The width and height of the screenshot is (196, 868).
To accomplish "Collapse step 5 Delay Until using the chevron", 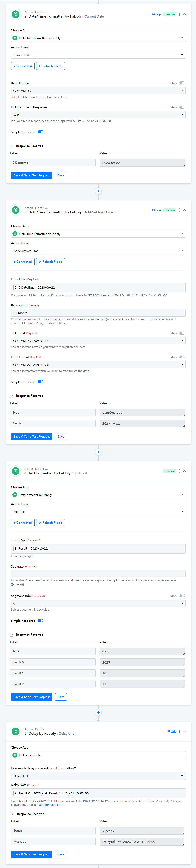I will [185, 731].
